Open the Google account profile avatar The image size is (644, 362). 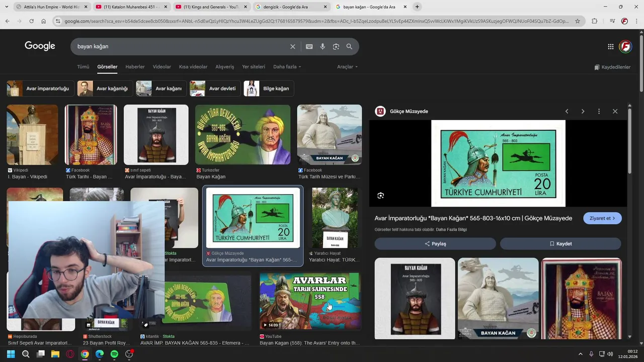coord(625,46)
